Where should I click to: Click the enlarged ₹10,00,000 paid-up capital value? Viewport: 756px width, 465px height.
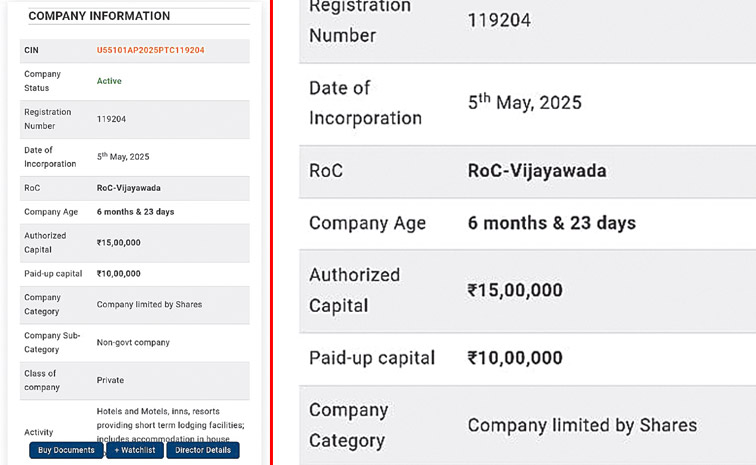tap(515, 357)
